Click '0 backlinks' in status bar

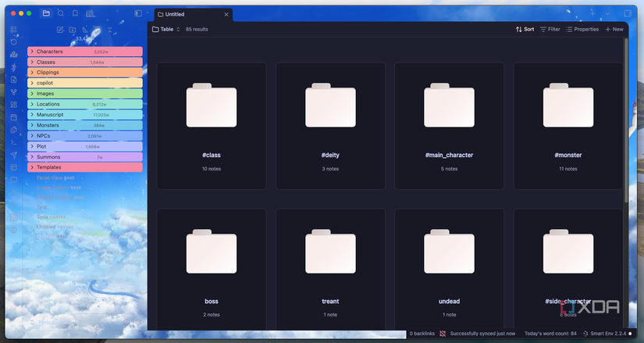422,334
